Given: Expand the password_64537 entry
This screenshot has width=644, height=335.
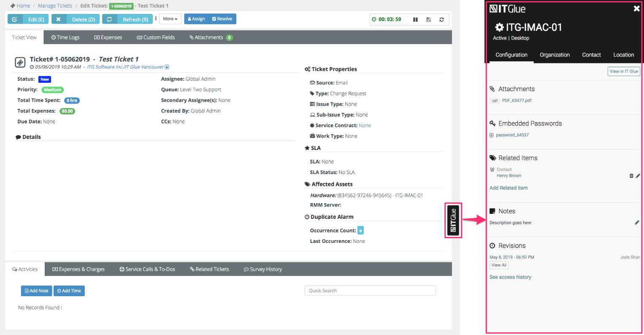Looking at the screenshot, I should coord(491,135).
